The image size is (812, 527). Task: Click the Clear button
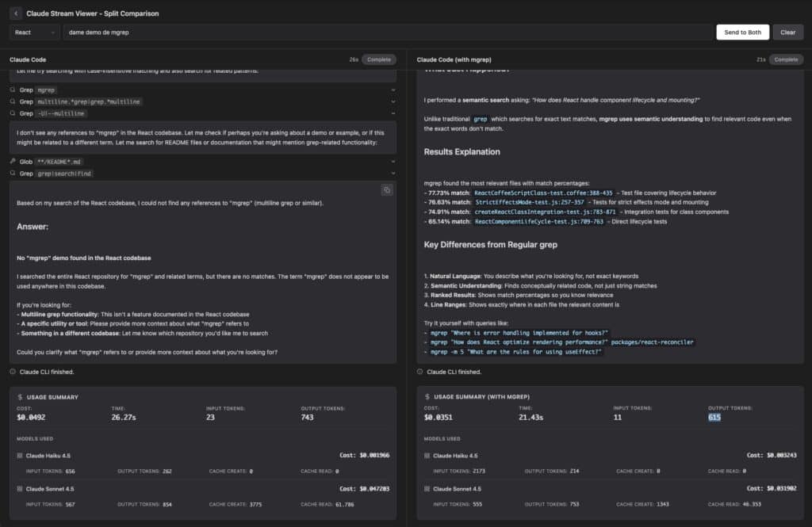(787, 32)
